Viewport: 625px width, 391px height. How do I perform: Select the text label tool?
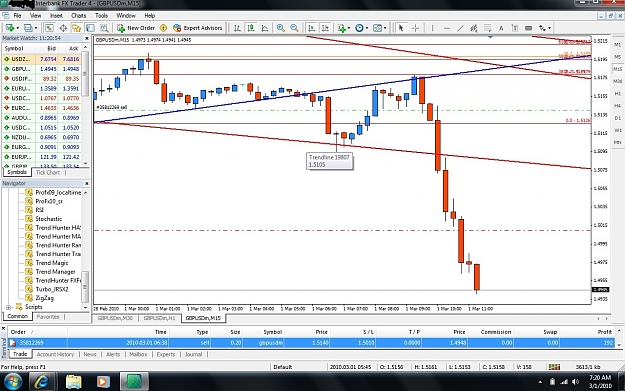tap(515, 28)
